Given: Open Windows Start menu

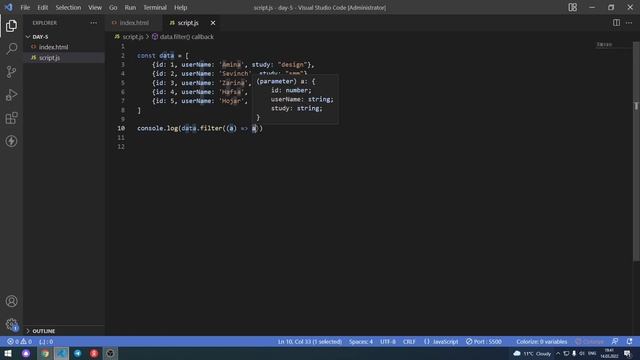Looking at the screenshot, I should point(8,353).
